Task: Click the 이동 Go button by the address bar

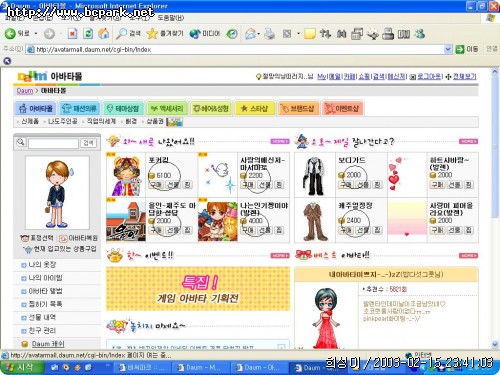Action: tap(467, 49)
